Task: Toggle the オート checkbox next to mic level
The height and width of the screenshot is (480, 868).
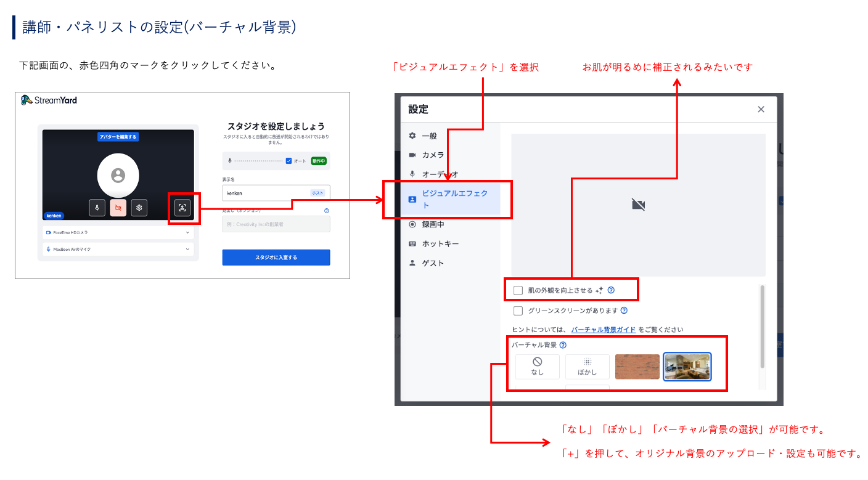Action: point(289,161)
